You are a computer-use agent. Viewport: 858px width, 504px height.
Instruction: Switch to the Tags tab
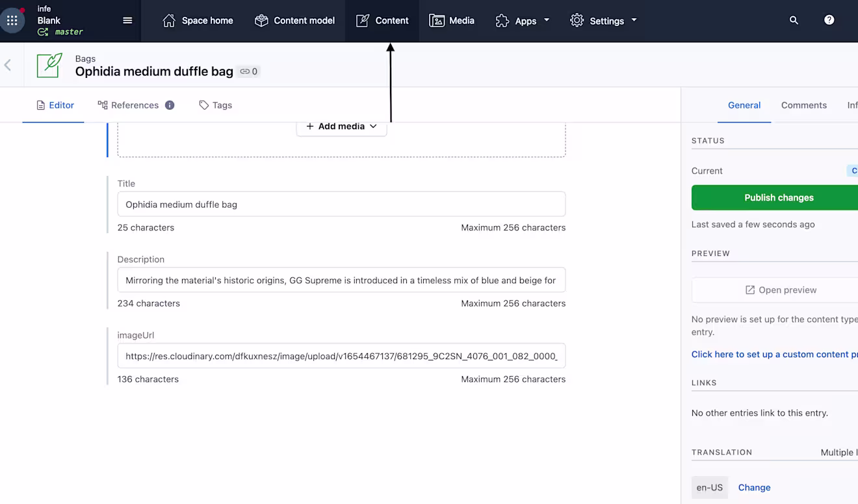pyautogui.click(x=215, y=105)
